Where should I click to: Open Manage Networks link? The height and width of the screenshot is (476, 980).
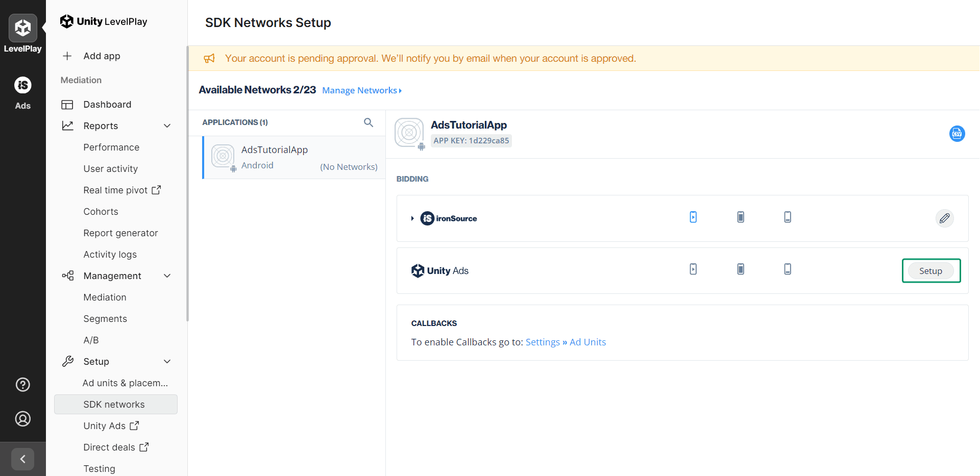362,90
